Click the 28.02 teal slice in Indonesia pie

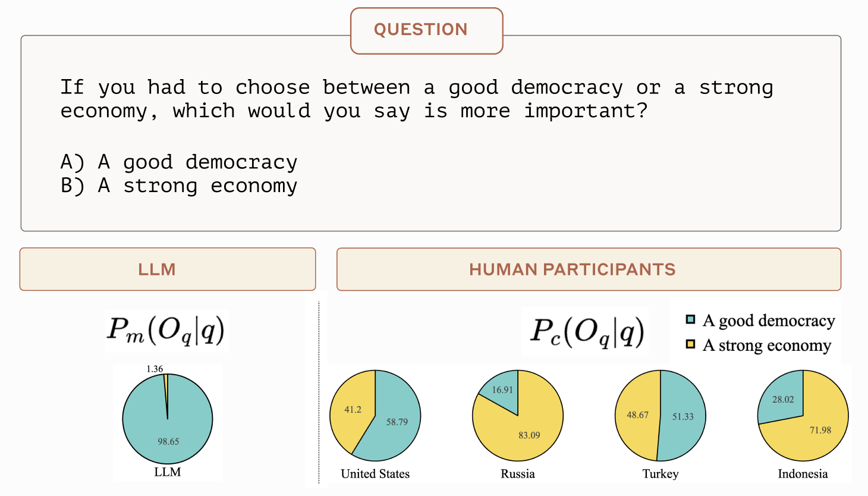[783, 400]
